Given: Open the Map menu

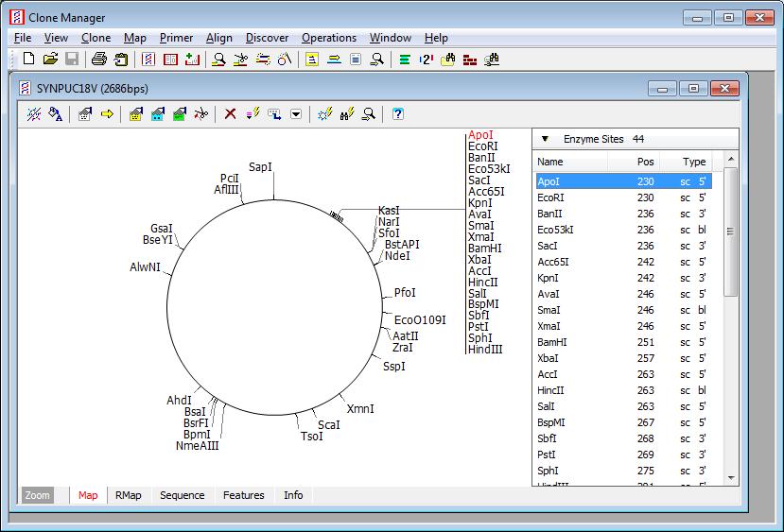Looking at the screenshot, I should (x=135, y=38).
